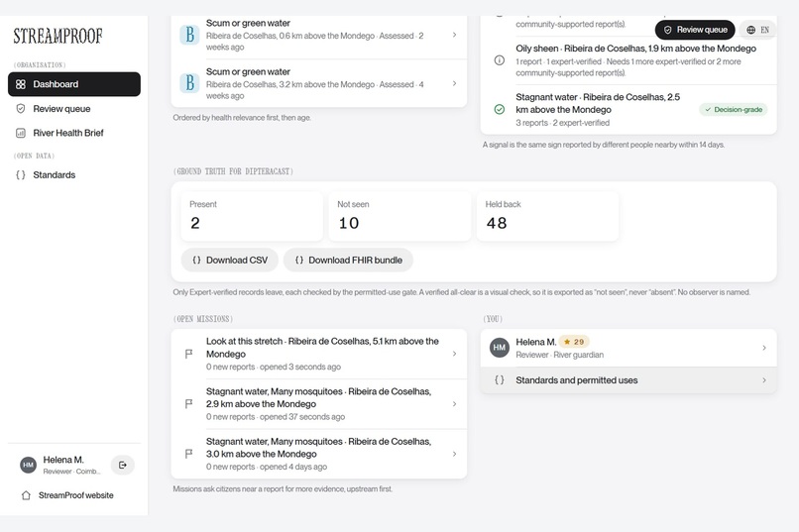Open the Scum or green water 3.2 km title
799x532 pixels.
248,71
